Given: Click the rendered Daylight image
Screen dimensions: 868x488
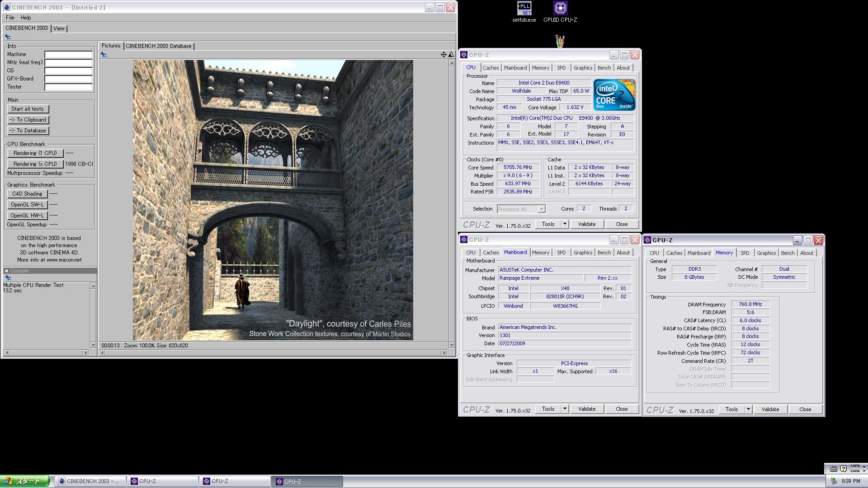Looking at the screenshot, I should point(273,200).
